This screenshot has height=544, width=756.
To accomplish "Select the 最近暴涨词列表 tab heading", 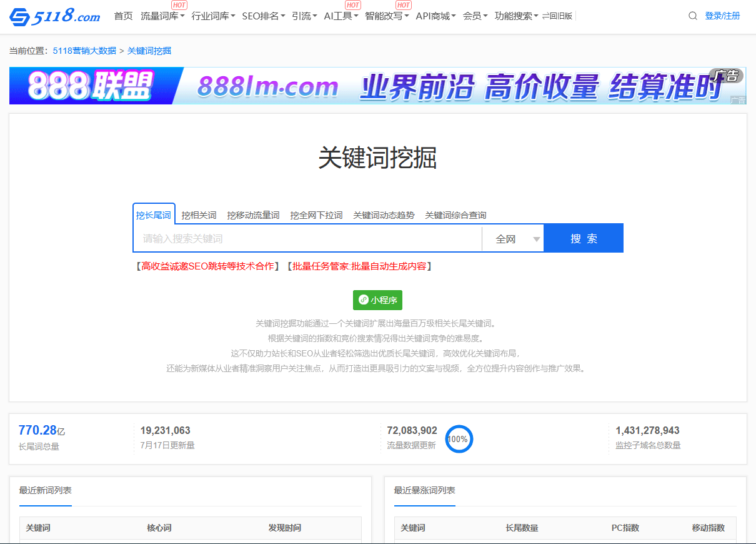I will (425, 491).
